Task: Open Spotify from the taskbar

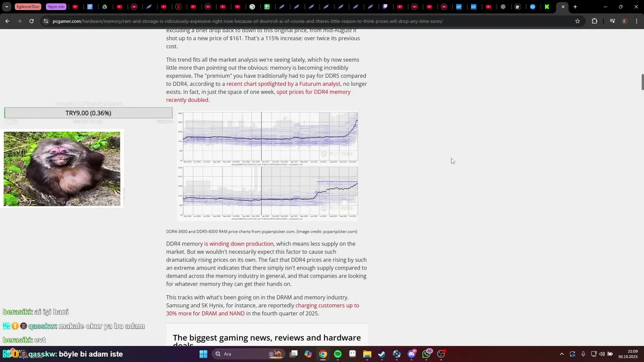Action: [338, 354]
